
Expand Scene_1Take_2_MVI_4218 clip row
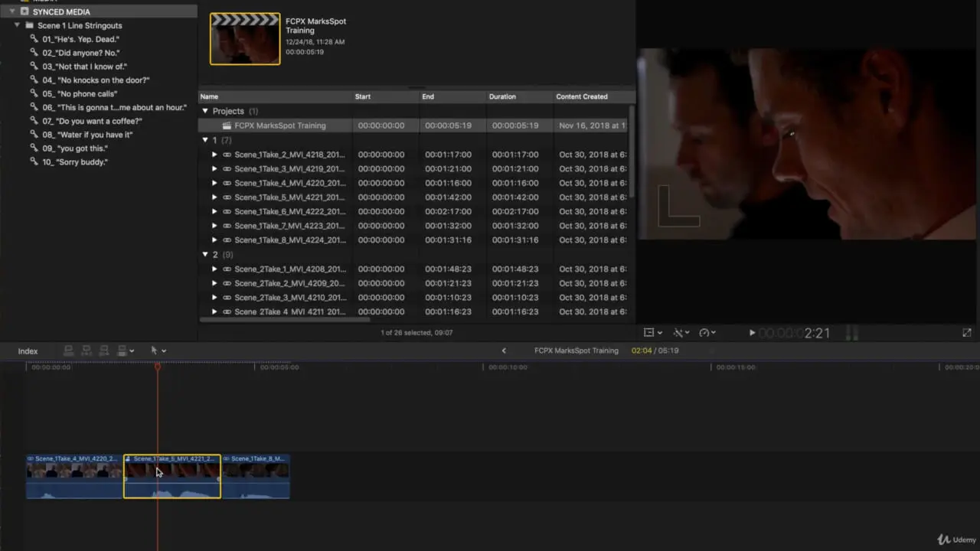[214, 155]
